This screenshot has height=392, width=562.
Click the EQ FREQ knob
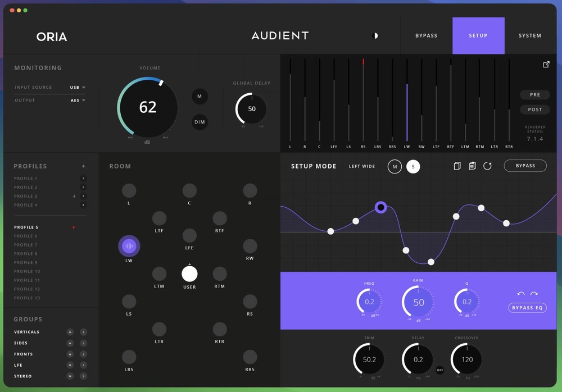coord(369,302)
